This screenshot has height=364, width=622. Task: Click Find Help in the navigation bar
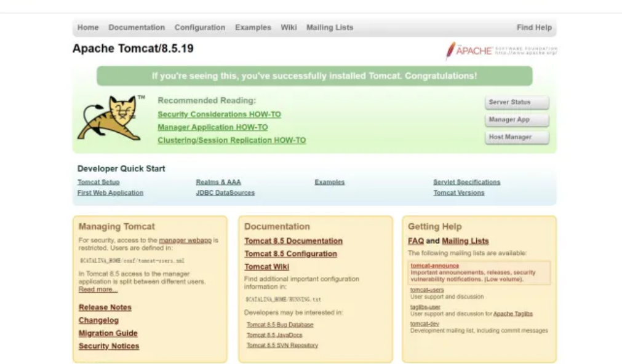click(x=534, y=28)
